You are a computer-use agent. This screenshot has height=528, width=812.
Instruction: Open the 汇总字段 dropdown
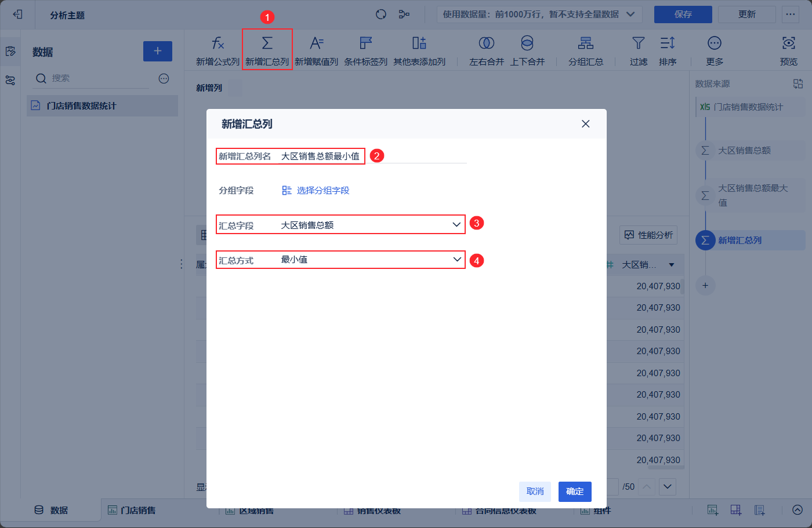pyautogui.click(x=371, y=225)
